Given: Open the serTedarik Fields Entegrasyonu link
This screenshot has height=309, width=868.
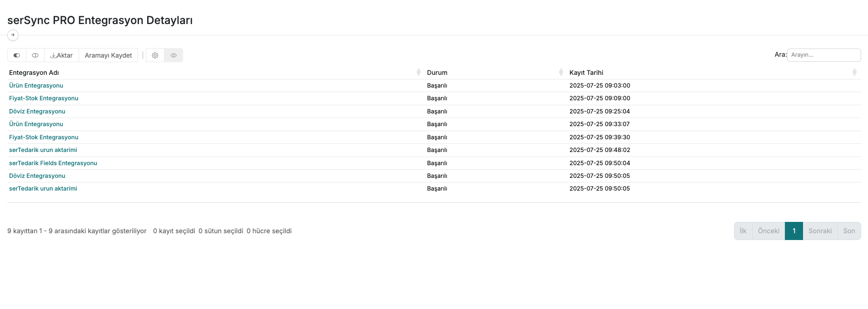Looking at the screenshot, I should (x=53, y=163).
